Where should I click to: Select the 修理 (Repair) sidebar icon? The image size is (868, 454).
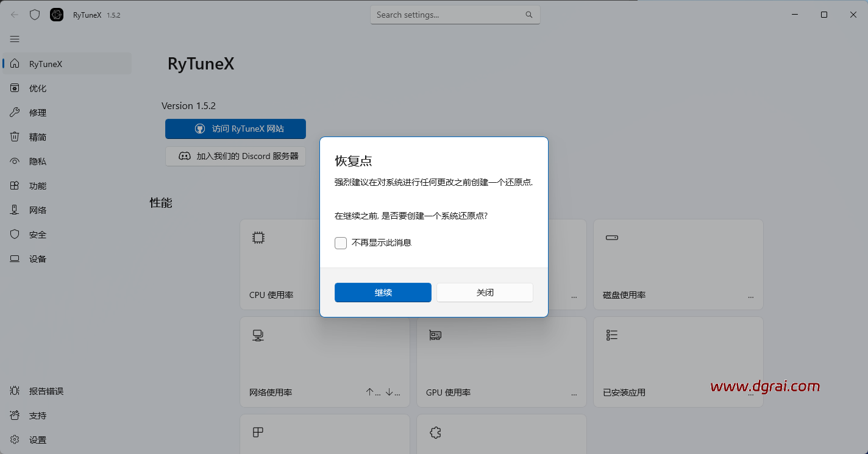tap(15, 112)
